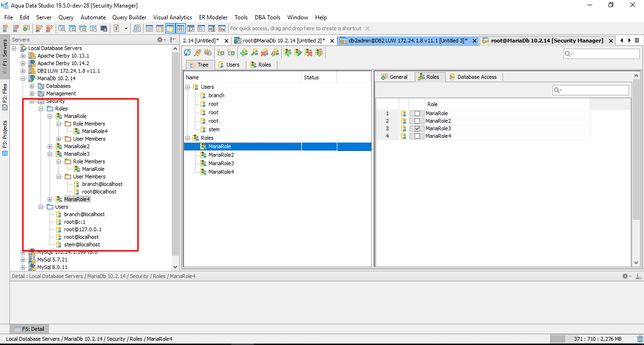This screenshot has width=644, height=345.
Task: Expand the Management folder
Action: click(32, 93)
